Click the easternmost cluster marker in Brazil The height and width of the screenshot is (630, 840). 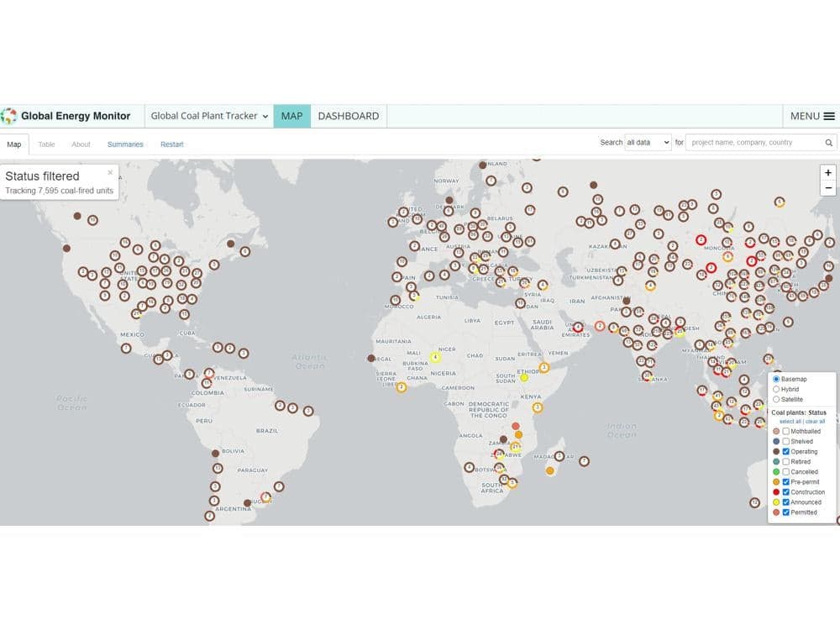(308, 412)
